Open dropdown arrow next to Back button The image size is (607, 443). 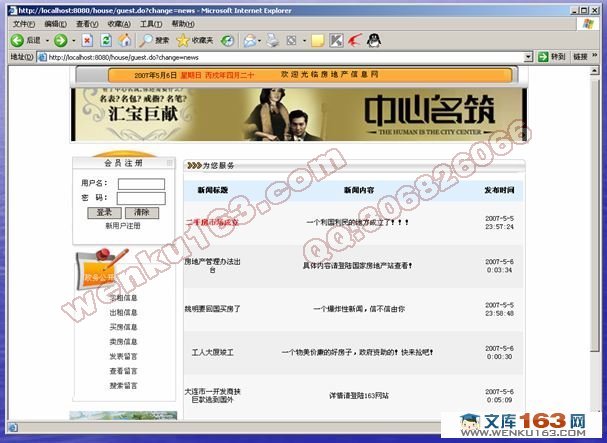pos(47,41)
